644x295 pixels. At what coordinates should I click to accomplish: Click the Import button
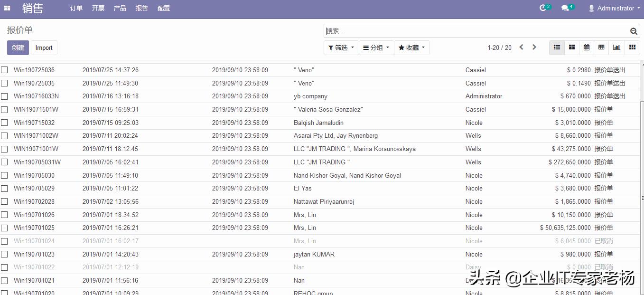(44, 48)
